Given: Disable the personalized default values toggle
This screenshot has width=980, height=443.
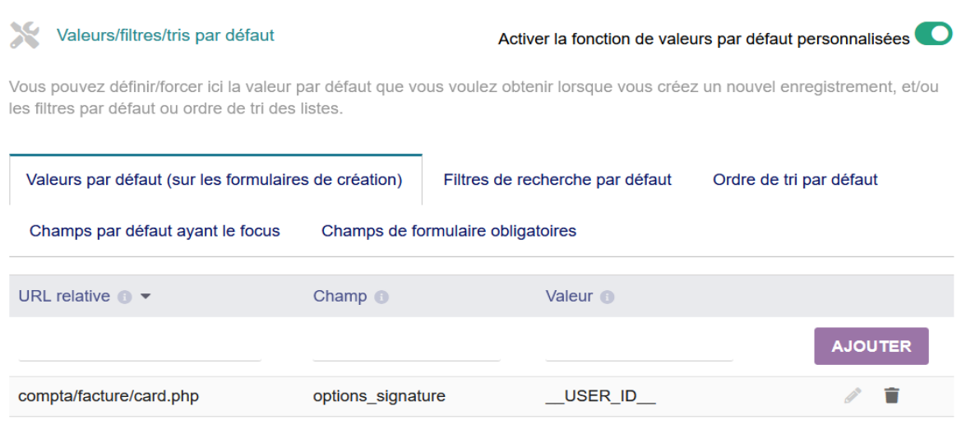Looking at the screenshot, I should click(933, 35).
